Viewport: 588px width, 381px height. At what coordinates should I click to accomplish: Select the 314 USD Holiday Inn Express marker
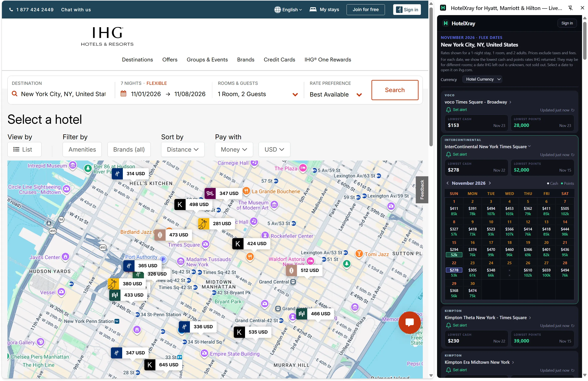130,174
